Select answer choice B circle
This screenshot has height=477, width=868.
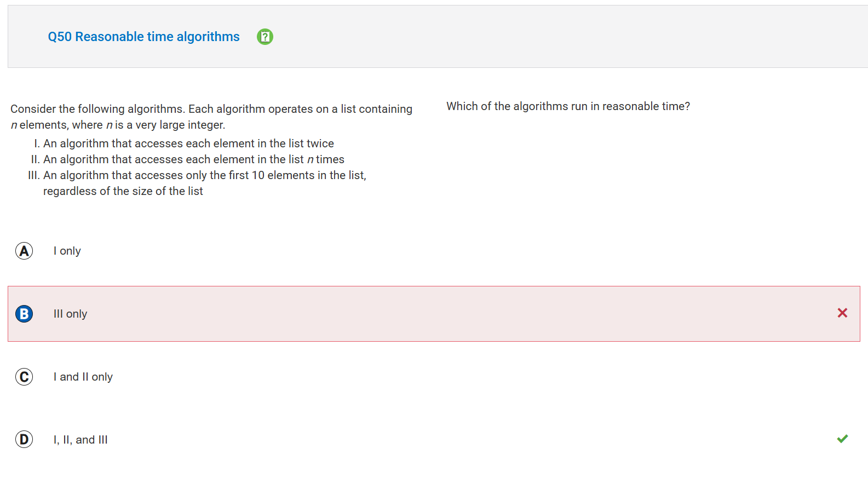coord(24,314)
